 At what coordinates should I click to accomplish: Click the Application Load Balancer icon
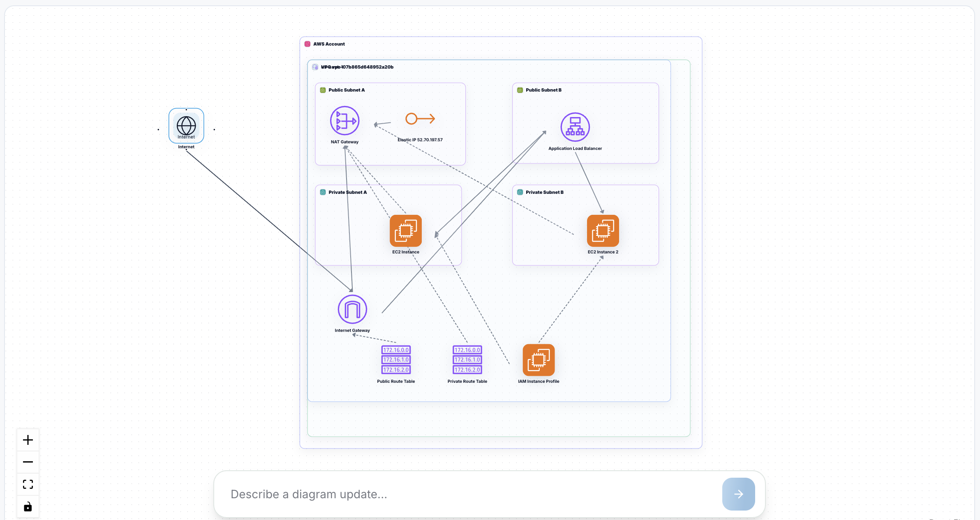(575, 127)
